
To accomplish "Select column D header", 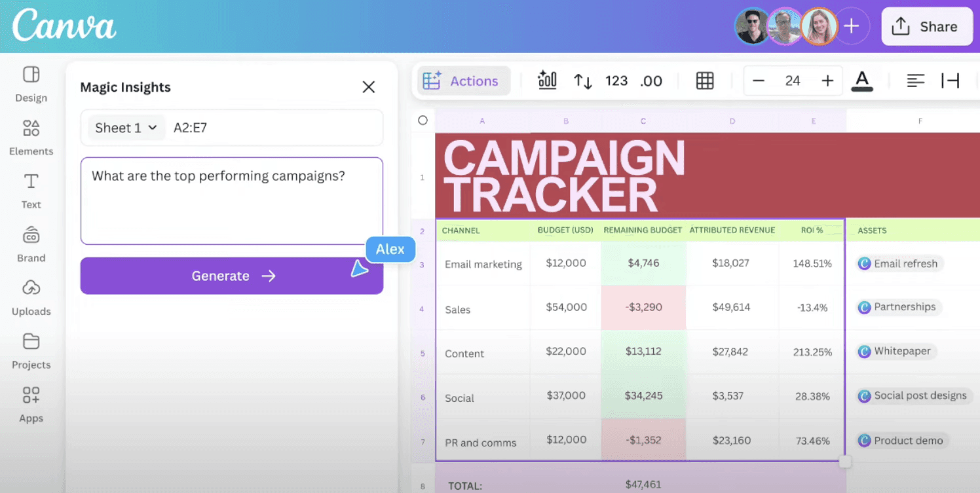I will [x=732, y=120].
